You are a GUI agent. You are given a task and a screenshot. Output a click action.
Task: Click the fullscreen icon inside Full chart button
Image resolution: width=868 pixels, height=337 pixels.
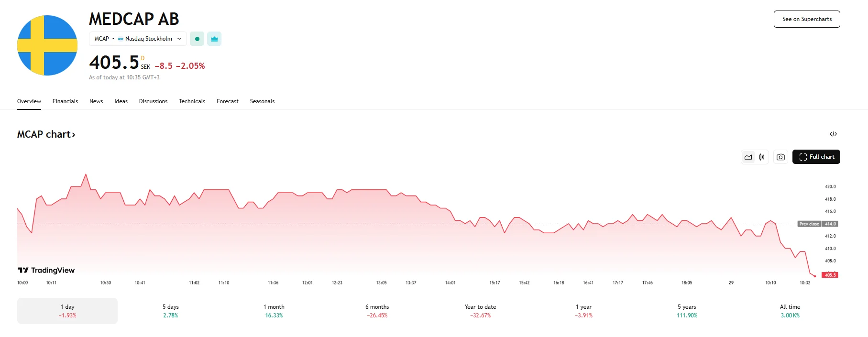(802, 156)
